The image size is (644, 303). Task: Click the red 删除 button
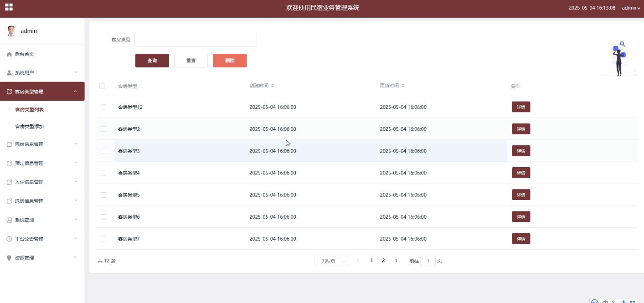pos(230,61)
